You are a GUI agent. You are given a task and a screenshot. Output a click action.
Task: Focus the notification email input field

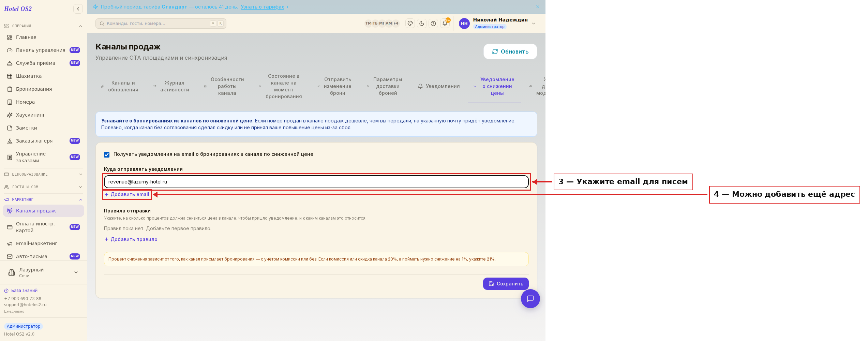coord(316,182)
